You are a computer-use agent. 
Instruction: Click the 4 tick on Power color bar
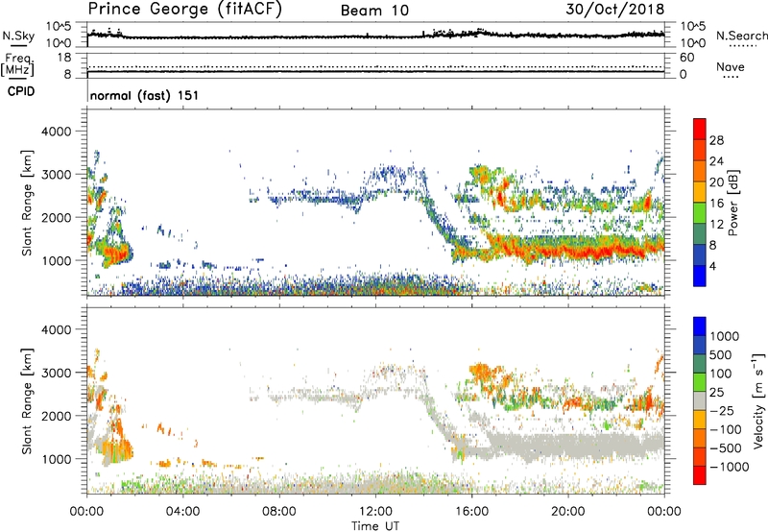pyautogui.click(x=712, y=266)
